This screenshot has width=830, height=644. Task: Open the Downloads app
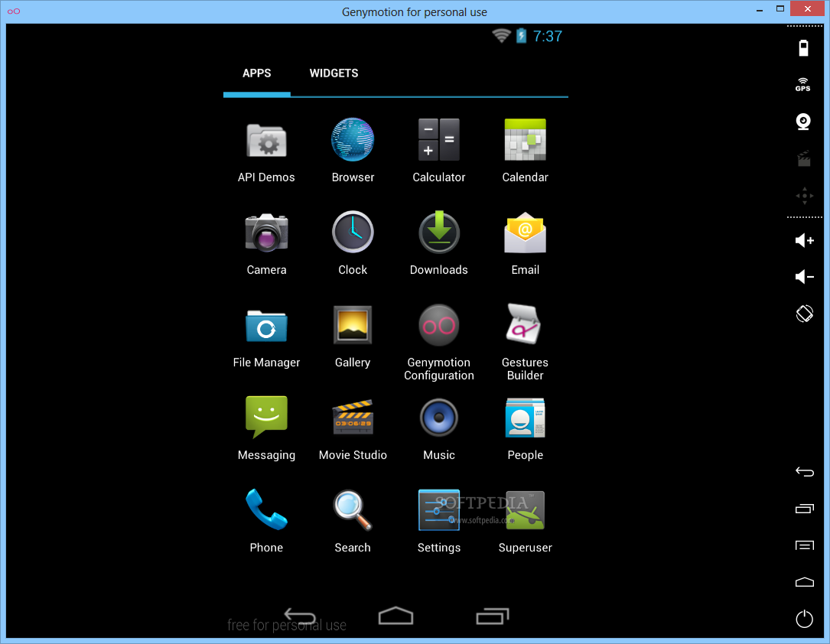point(439,244)
